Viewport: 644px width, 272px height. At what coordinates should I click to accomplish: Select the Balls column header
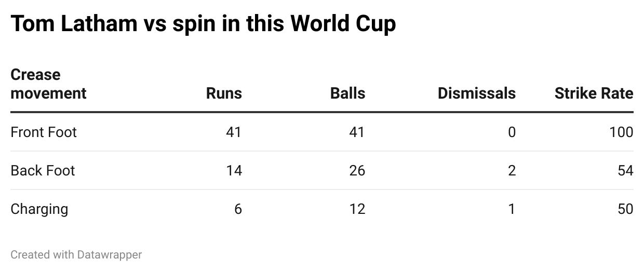347,93
